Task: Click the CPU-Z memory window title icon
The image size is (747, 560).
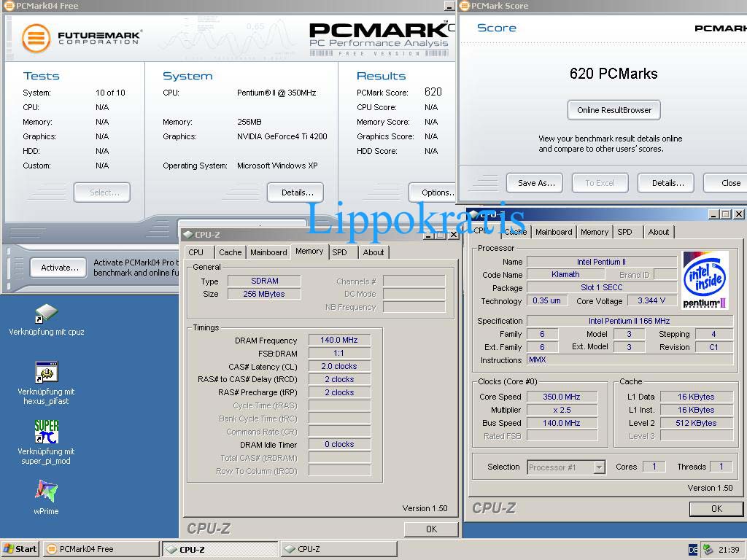Action: [x=187, y=234]
